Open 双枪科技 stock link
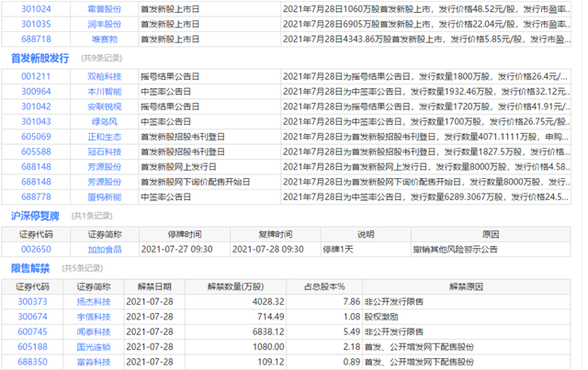The width and height of the screenshot is (588, 370). 104,76
